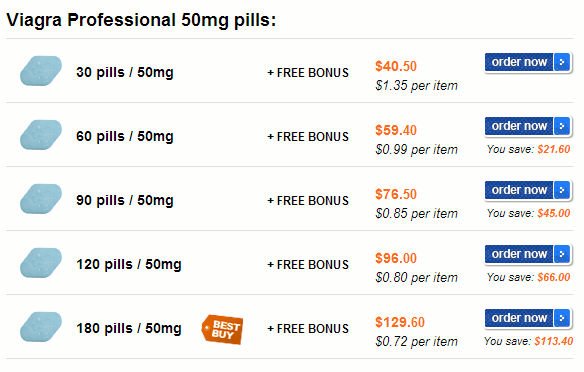Screen dimensions: 584x372
Task: Click the $40.50 price
Action: [396, 66]
